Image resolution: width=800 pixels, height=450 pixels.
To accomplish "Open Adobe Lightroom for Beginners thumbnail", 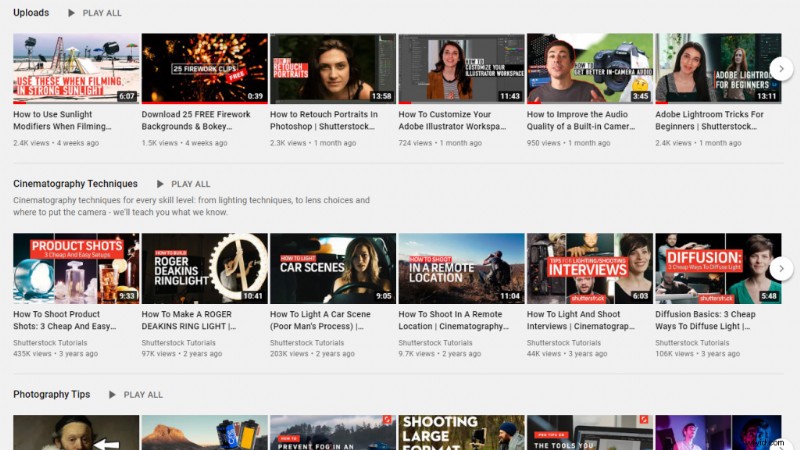I will (x=718, y=68).
